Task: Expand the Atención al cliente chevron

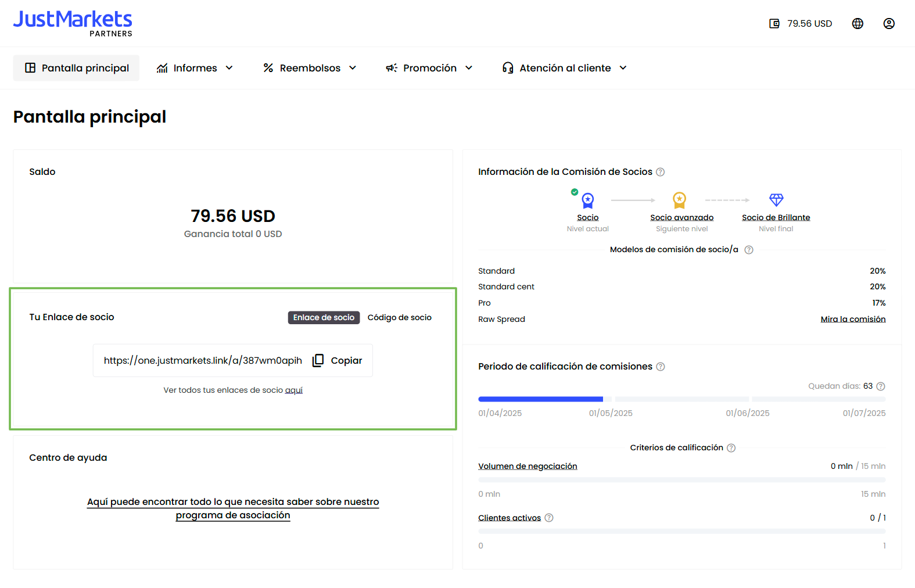Action: click(x=623, y=68)
